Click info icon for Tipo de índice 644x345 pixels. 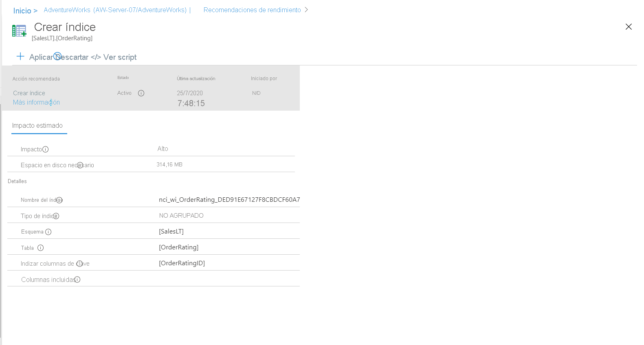56,216
